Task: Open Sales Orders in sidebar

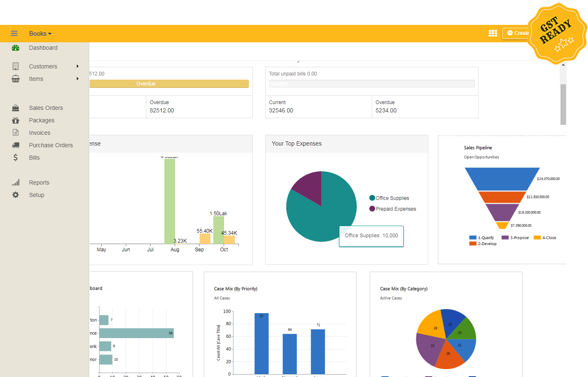Action: pos(46,108)
